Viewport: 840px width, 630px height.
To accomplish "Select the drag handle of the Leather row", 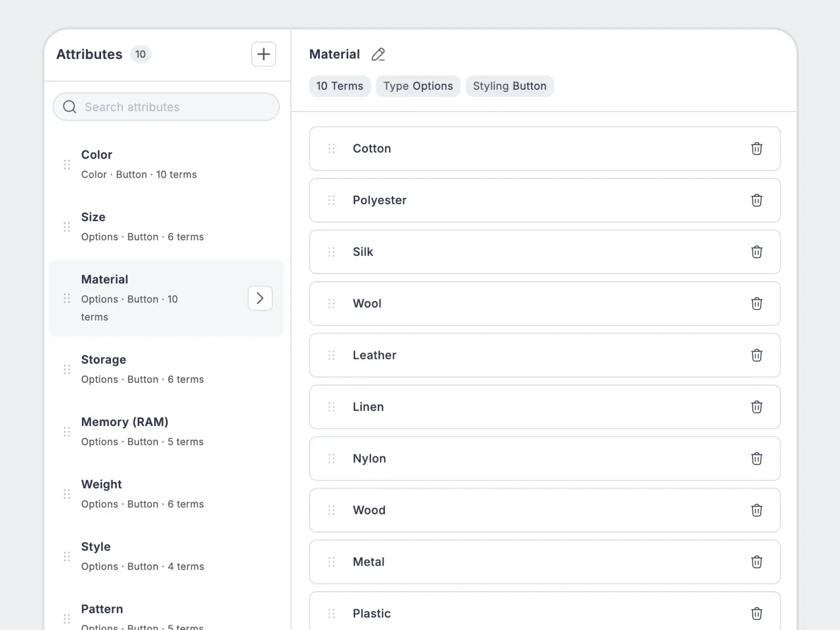I will [331, 355].
